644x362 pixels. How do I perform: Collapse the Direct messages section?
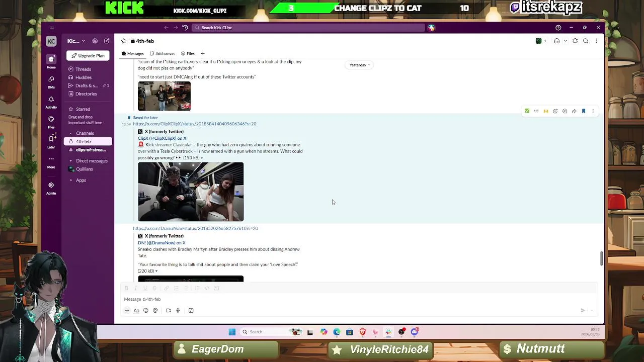click(x=71, y=161)
